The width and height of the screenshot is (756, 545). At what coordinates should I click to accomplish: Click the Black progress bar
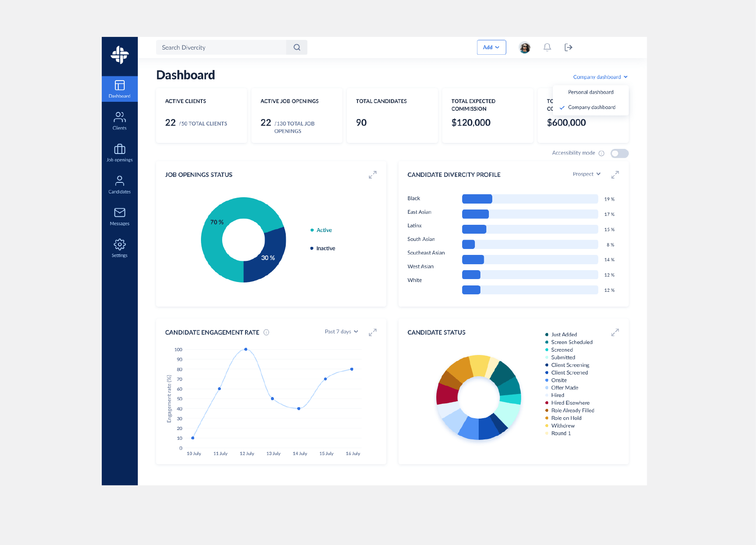(x=530, y=199)
